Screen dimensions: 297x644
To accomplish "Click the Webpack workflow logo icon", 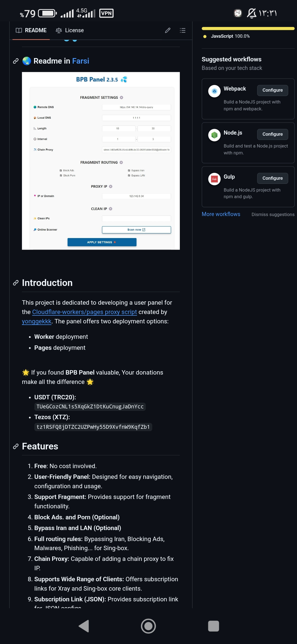I will click(215, 91).
